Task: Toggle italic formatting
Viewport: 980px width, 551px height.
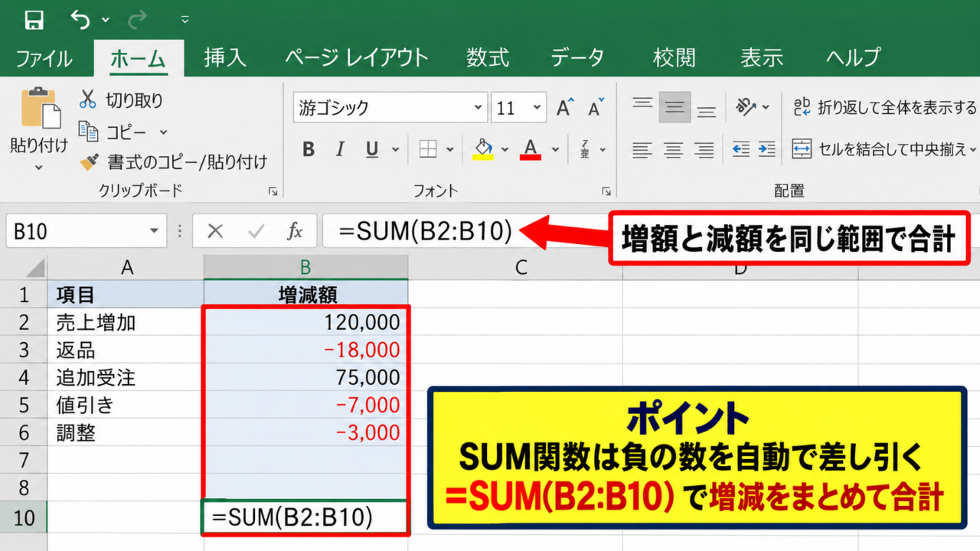Action: click(x=341, y=149)
